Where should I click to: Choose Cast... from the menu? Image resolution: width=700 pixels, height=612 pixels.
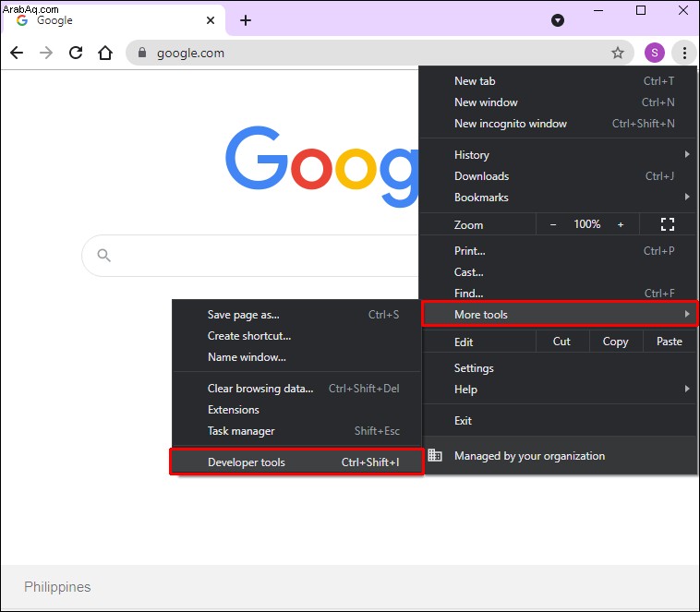tap(560, 272)
